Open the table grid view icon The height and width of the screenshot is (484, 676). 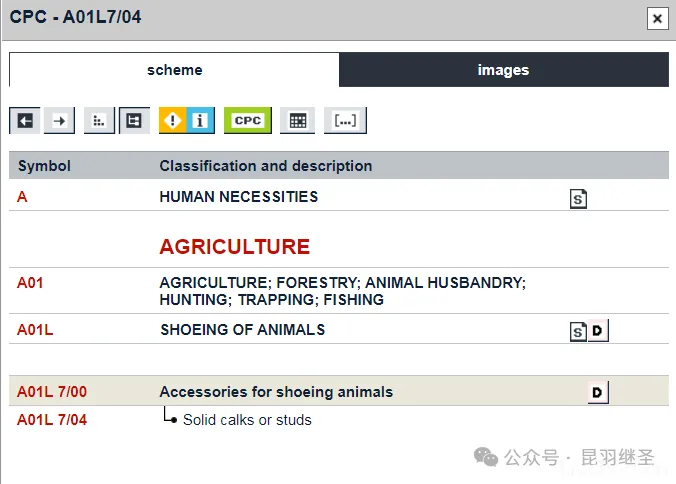297,121
